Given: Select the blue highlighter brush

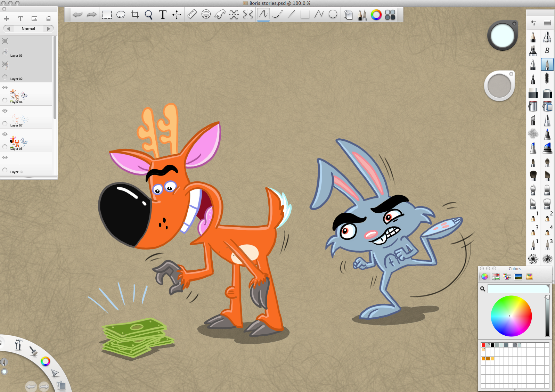Looking at the screenshot, I should pyautogui.click(x=547, y=148).
